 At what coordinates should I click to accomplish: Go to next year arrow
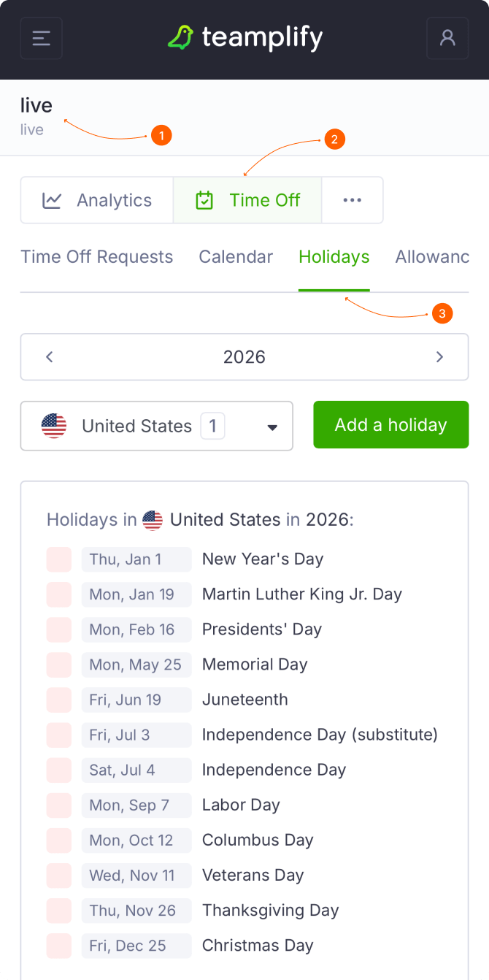439,357
